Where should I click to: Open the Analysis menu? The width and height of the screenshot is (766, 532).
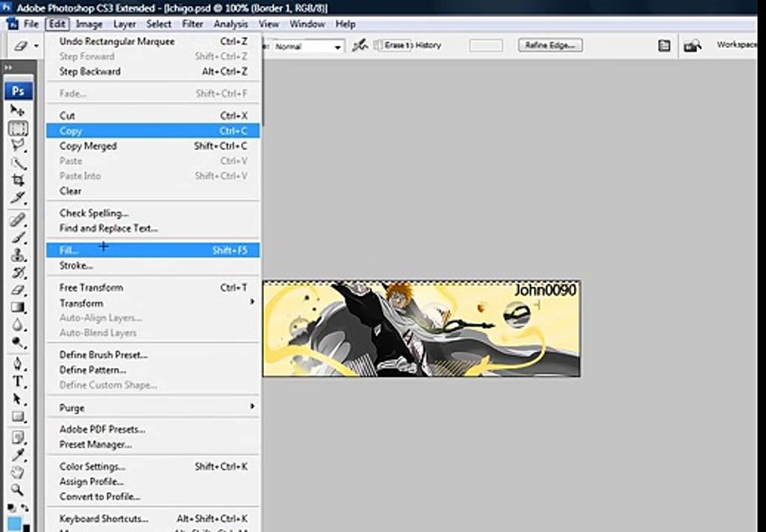[x=231, y=24]
